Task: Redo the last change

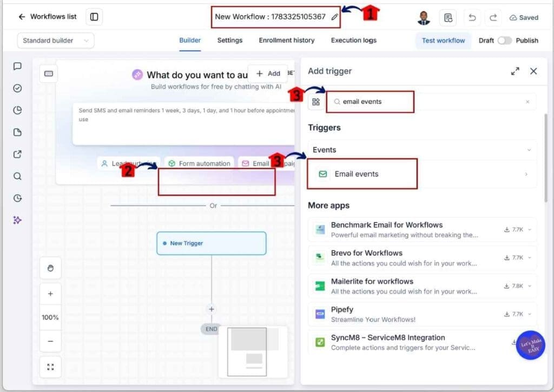Action: (x=493, y=18)
